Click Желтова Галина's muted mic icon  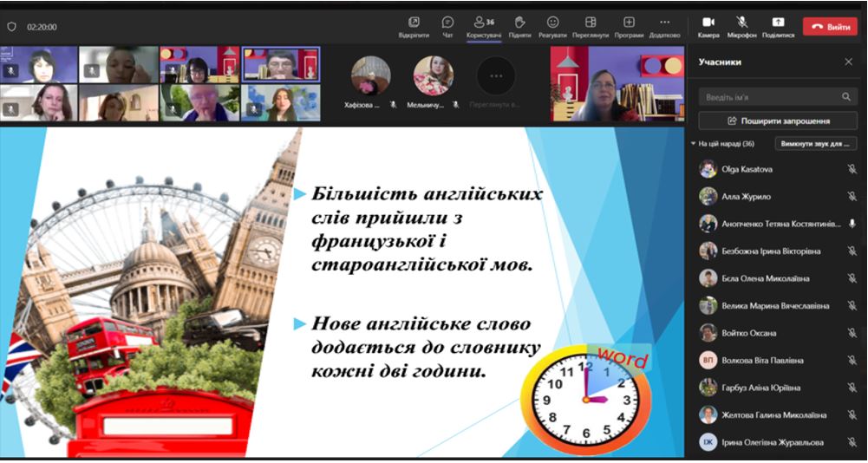(x=852, y=414)
